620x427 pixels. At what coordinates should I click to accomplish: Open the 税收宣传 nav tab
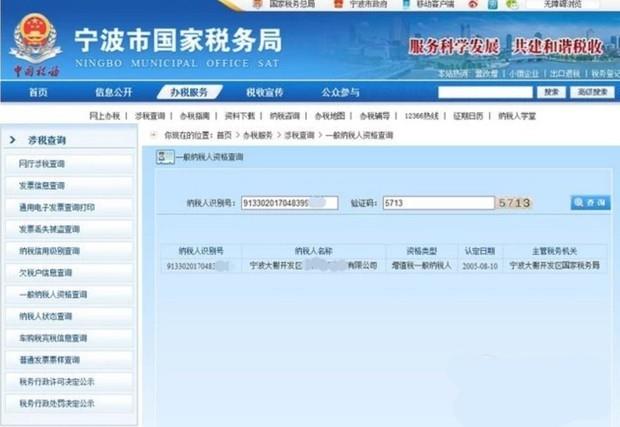click(265, 93)
